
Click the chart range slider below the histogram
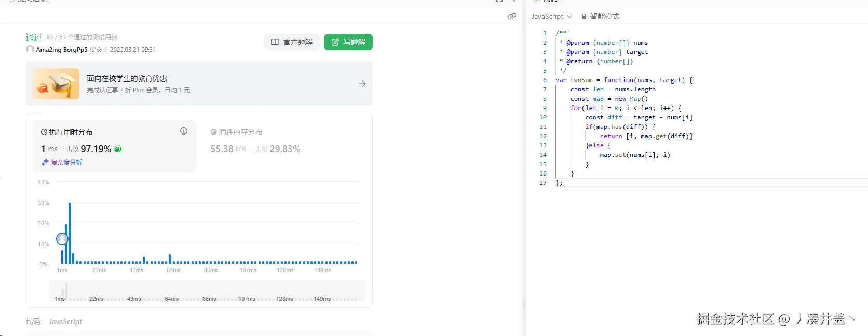[x=207, y=291]
